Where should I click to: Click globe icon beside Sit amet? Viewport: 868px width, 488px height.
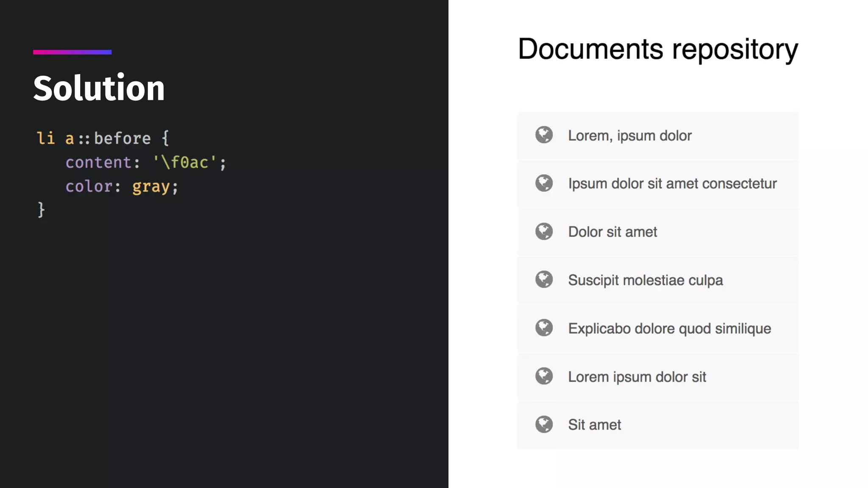click(544, 424)
